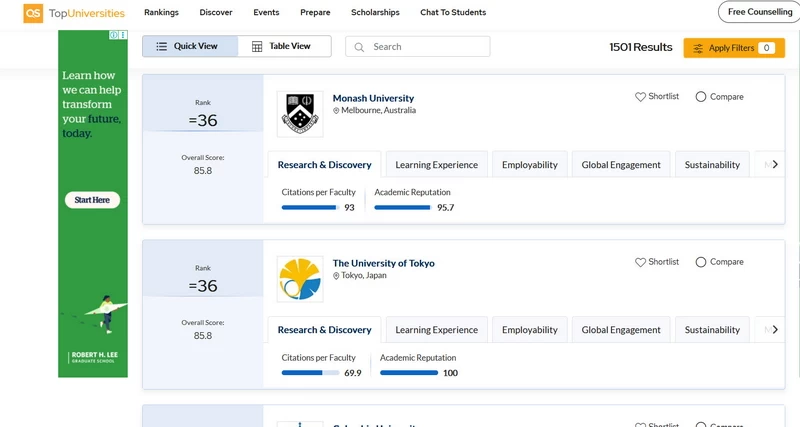Viewport: 800px width, 427px height.
Task: Open the Rankings menu
Action: (161, 13)
